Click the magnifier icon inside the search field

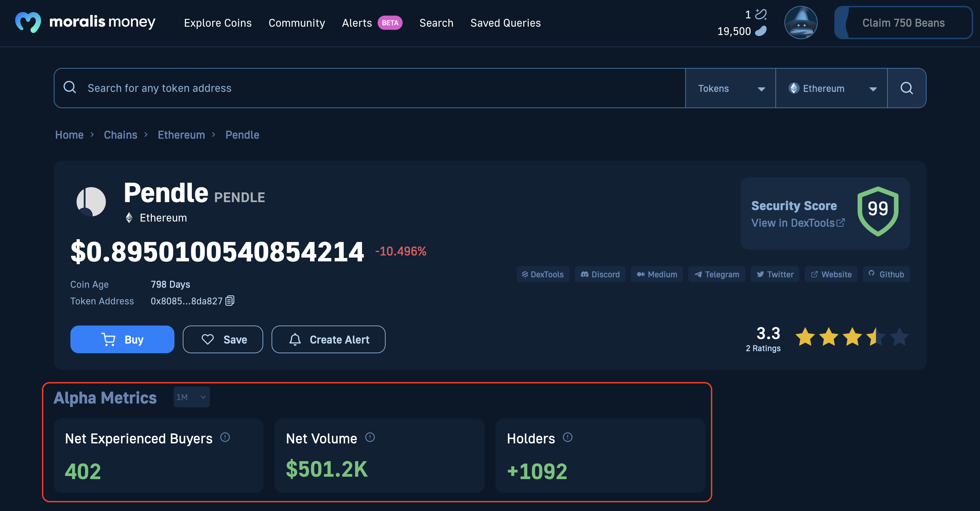pos(70,87)
